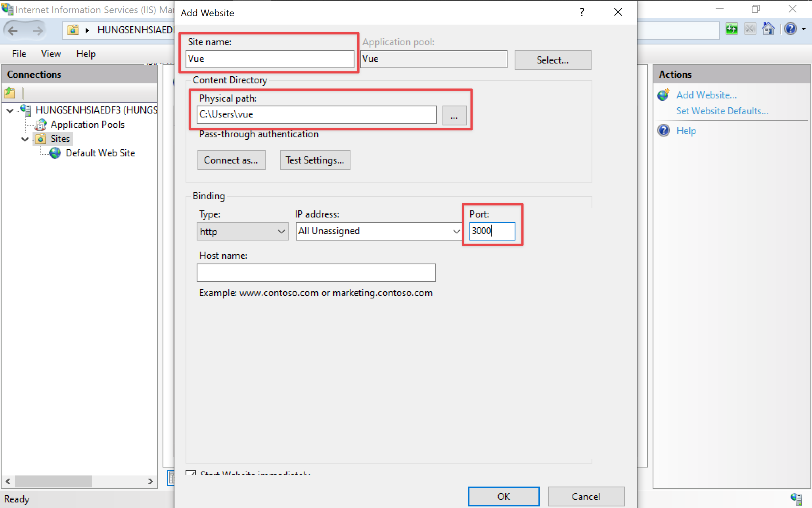Image resolution: width=812 pixels, height=508 pixels.
Task: Collapse the HUNGSENHSIAEDF3 server node
Action: pyautogui.click(x=10, y=110)
